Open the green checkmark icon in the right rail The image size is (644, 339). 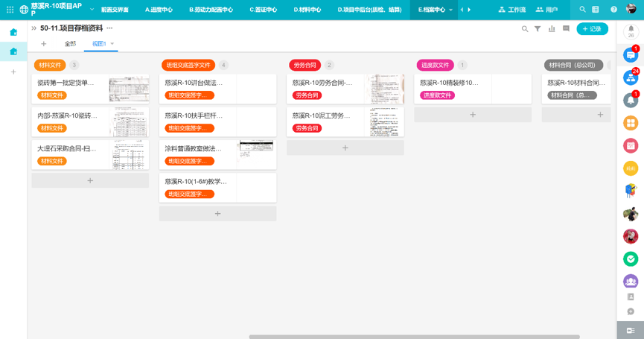(631, 259)
